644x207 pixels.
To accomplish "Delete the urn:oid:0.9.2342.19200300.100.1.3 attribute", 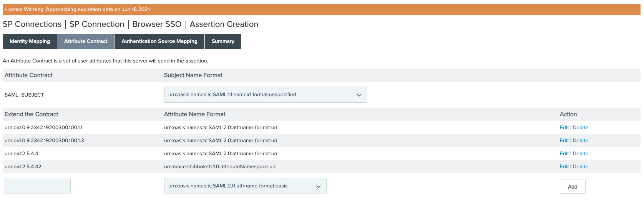I will coord(580,141).
